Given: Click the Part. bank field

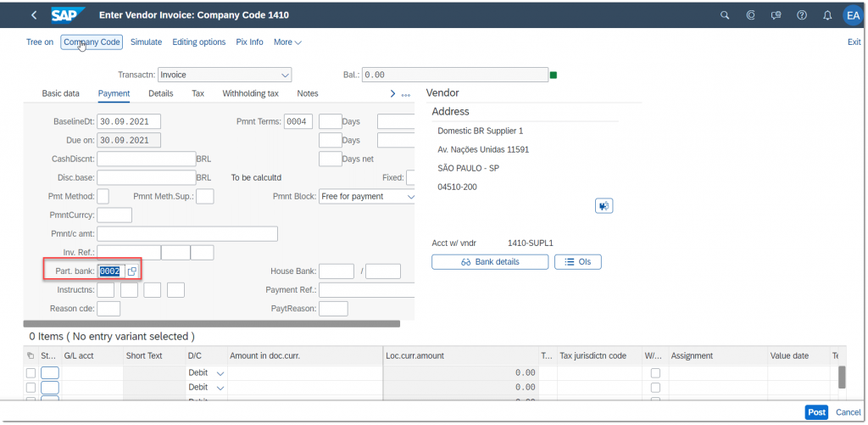Looking at the screenshot, I should [113, 271].
